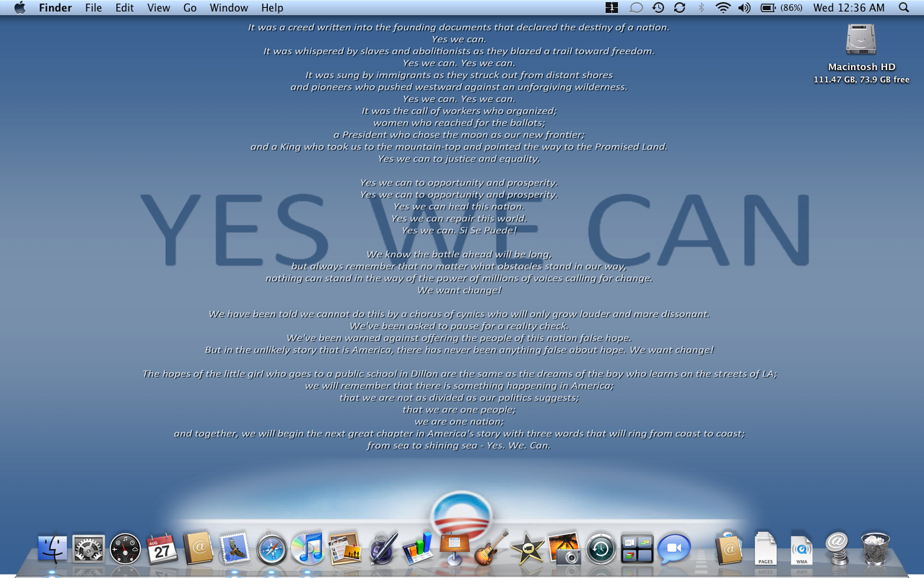Launch System Preferences in the Dock
The image size is (924, 578).
[89, 549]
